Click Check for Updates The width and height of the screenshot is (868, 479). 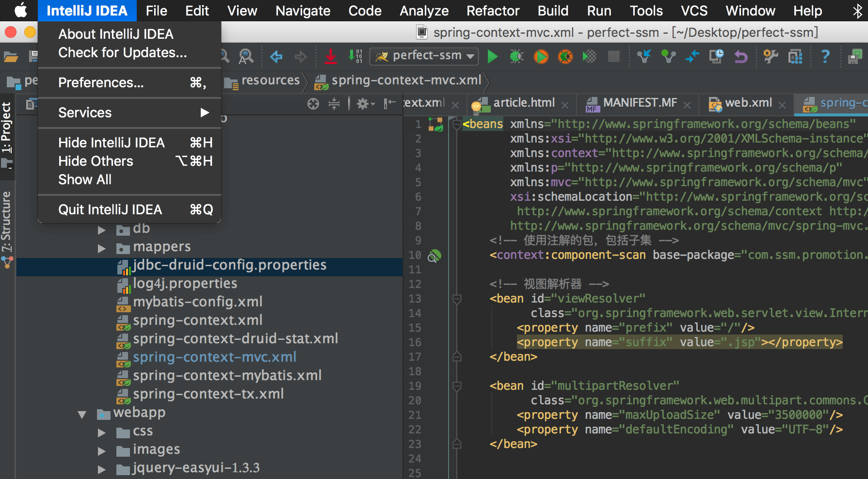click(122, 52)
